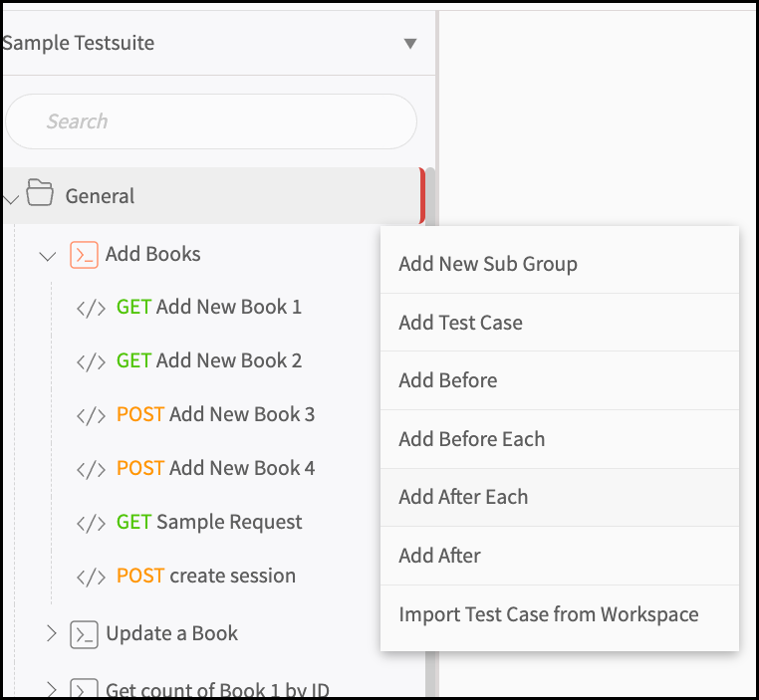Image resolution: width=759 pixels, height=700 pixels.
Task: Click code icon beside Sample Request
Action: (91, 524)
